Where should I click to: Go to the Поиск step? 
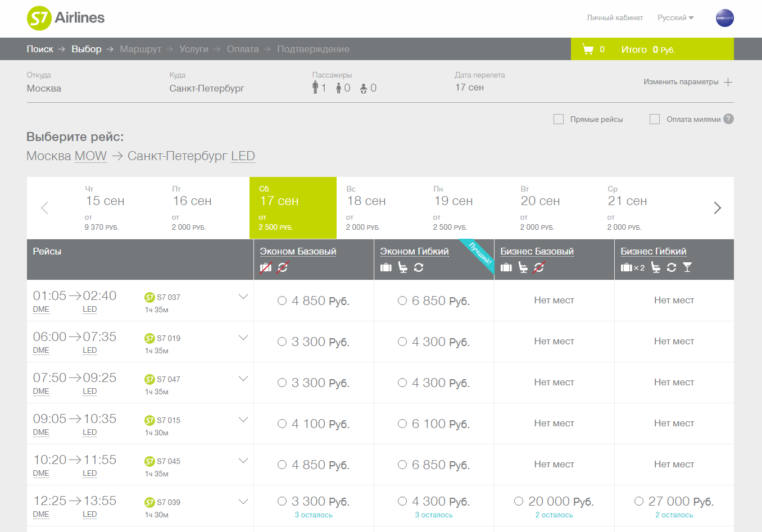tap(40, 49)
